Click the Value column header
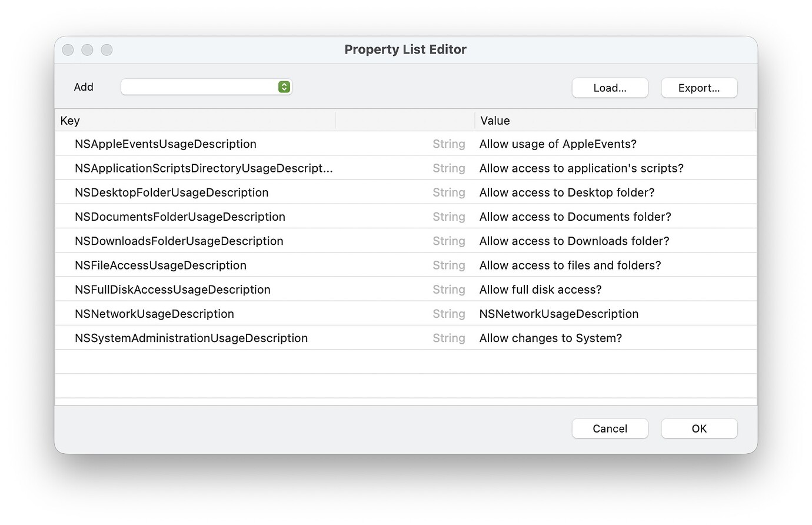Viewport: 812px width, 525px height. coord(494,120)
